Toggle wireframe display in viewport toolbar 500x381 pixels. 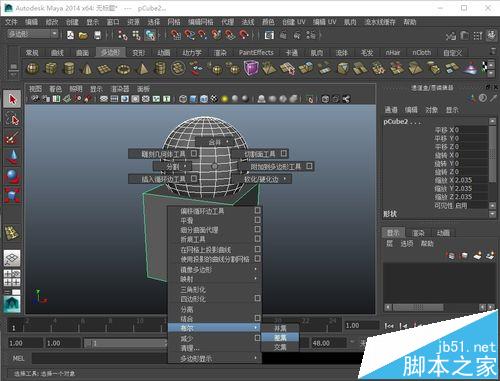pyautogui.click(x=183, y=99)
